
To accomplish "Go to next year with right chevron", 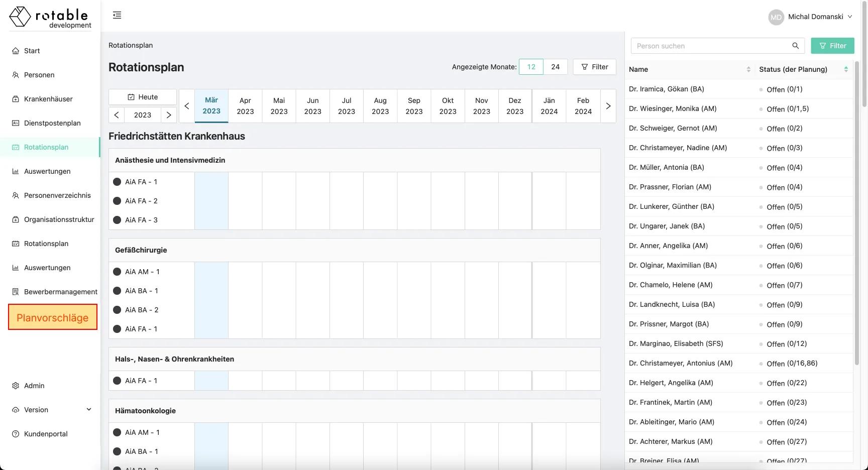I will 169,115.
